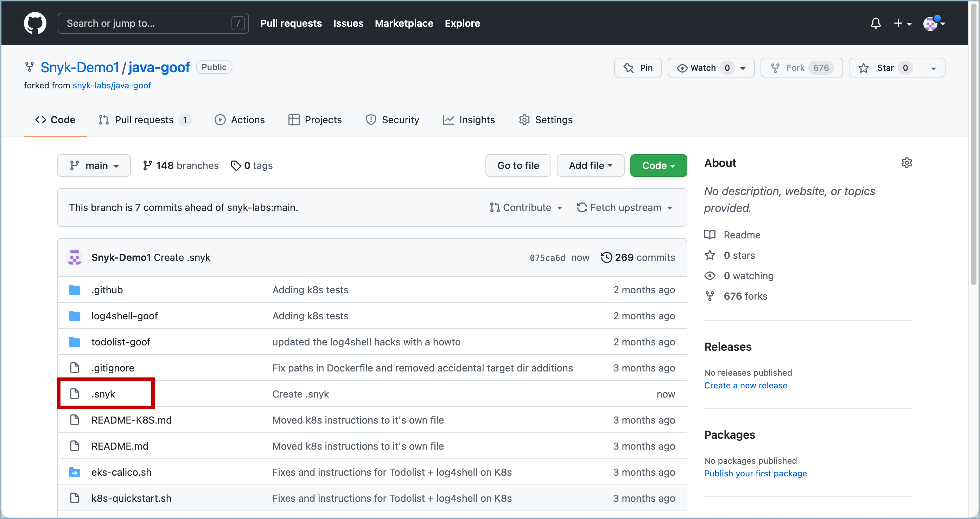Open the About section settings gear

click(x=907, y=163)
